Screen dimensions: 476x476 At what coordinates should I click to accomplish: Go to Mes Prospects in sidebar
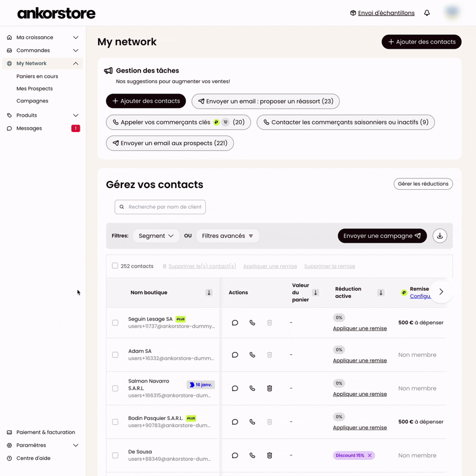click(x=35, y=89)
